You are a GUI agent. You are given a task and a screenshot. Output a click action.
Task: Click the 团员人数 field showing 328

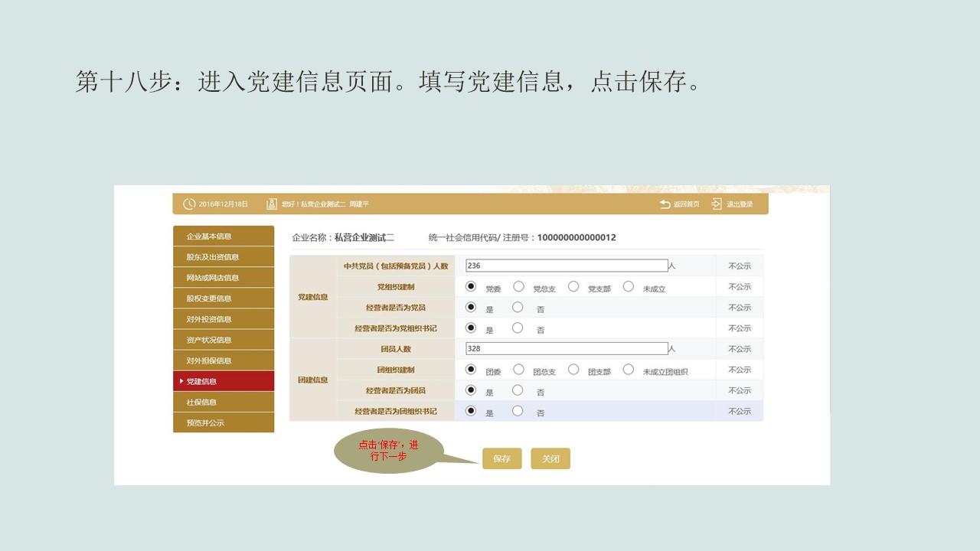click(567, 348)
